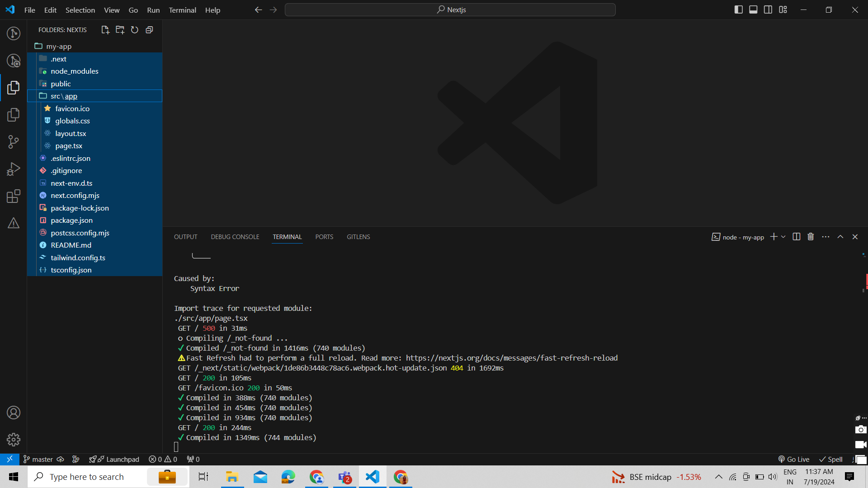Viewport: 868px width, 488px height.
Task: Click Windows taskbar search box
Action: click(108, 477)
